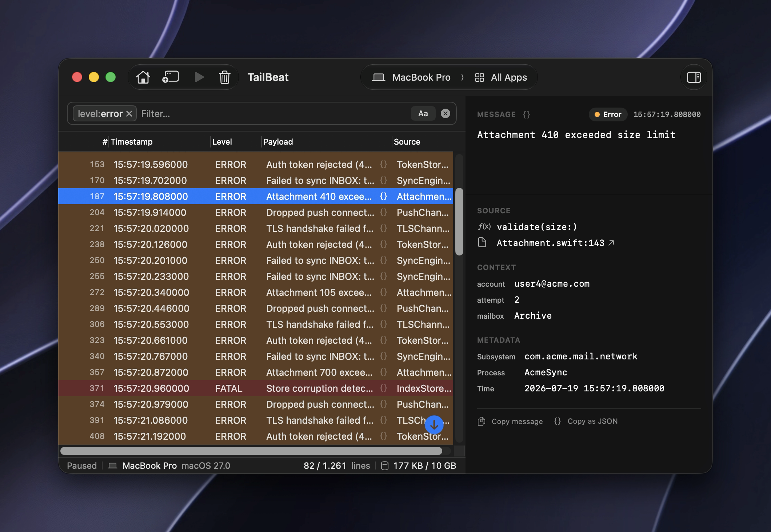
Task: Click the vertical scrollbar of the log list
Action: [459, 222]
